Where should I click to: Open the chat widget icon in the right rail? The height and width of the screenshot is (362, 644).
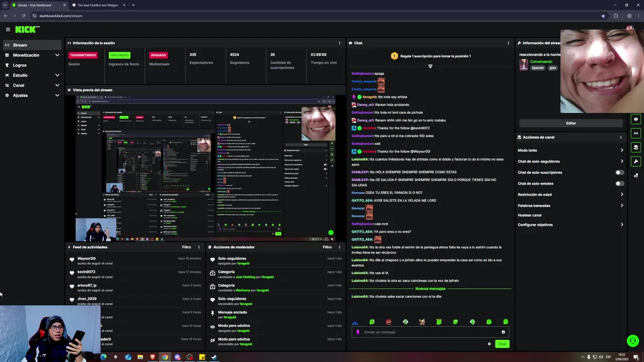coord(636,119)
